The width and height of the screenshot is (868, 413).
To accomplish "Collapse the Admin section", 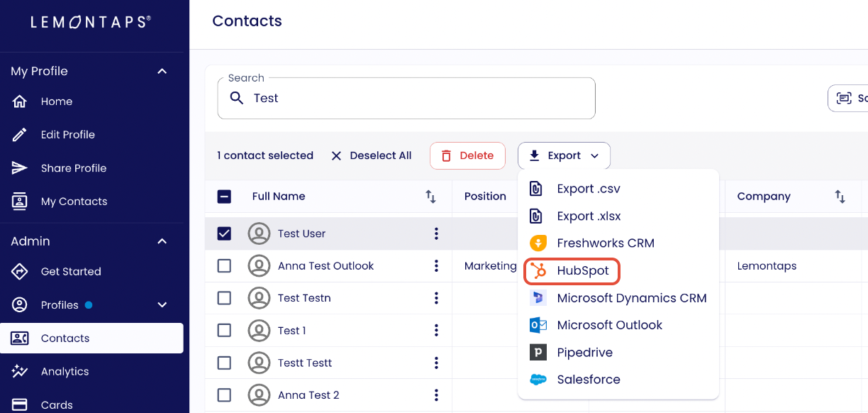I will (x=162, y=241).
